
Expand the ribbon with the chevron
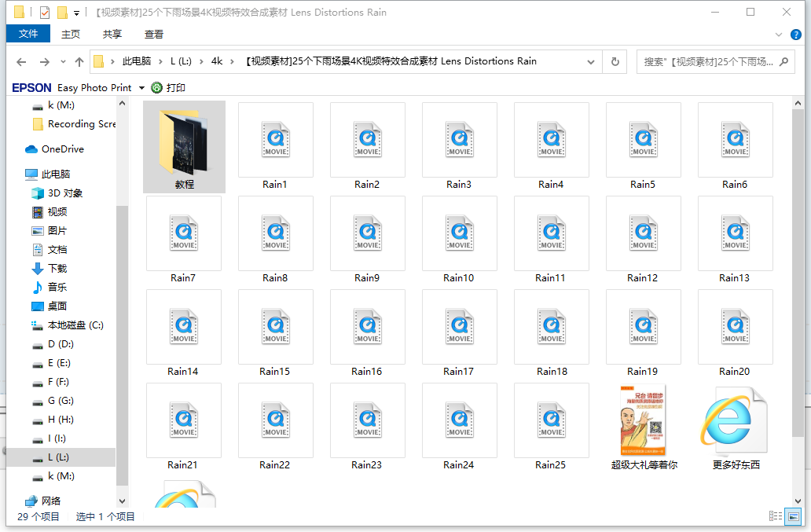[779, 35]
